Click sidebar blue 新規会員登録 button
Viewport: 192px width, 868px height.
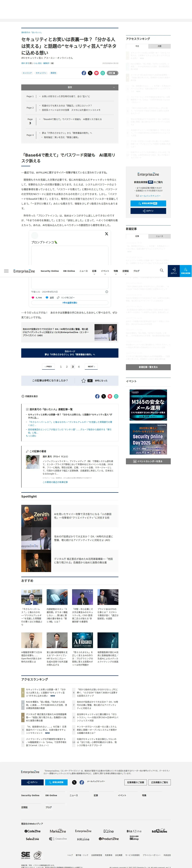[x=148, y=203]
